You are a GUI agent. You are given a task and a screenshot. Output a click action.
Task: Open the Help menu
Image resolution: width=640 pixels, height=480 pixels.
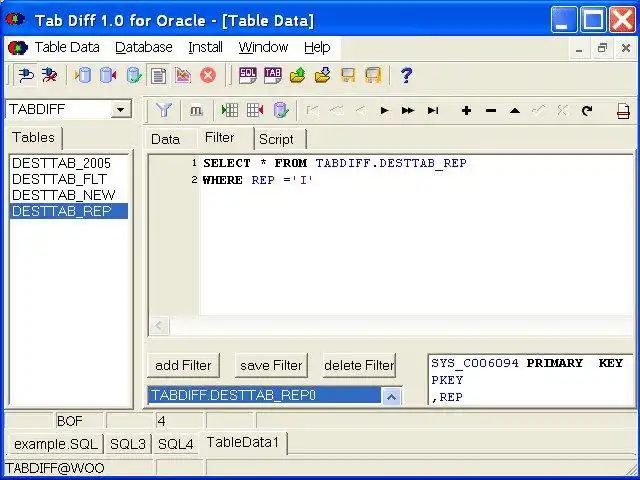click(x=317, y=47)
